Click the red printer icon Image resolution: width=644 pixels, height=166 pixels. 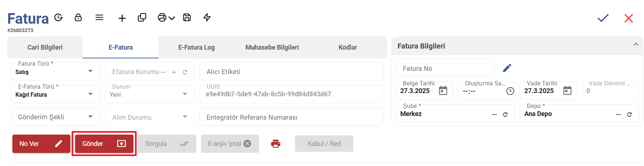(276, 144)
